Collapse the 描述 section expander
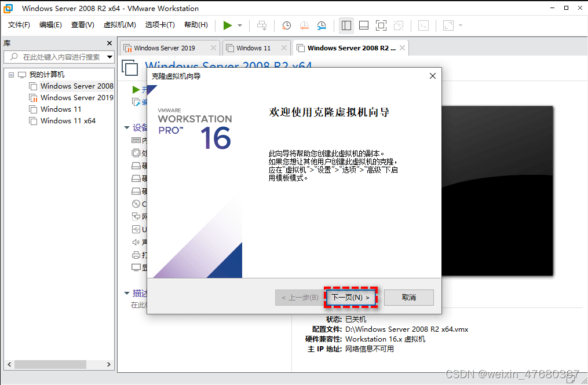 click(x=127, y=293)
